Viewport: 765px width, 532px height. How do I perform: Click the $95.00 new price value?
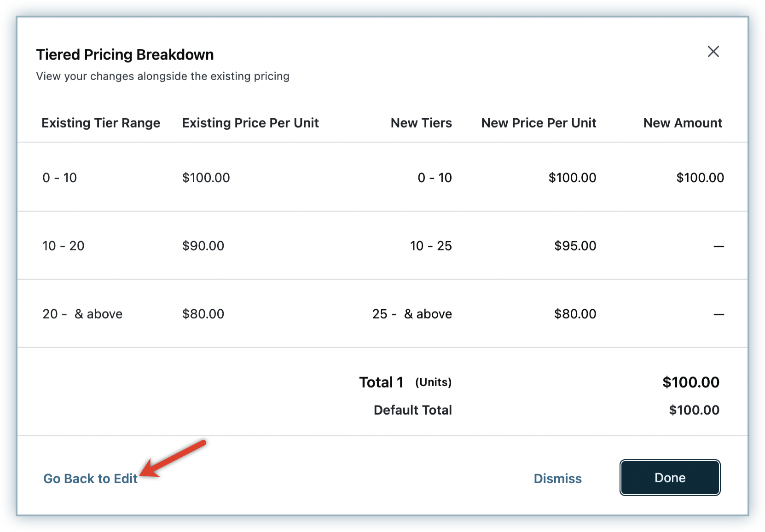click(575, 246)
